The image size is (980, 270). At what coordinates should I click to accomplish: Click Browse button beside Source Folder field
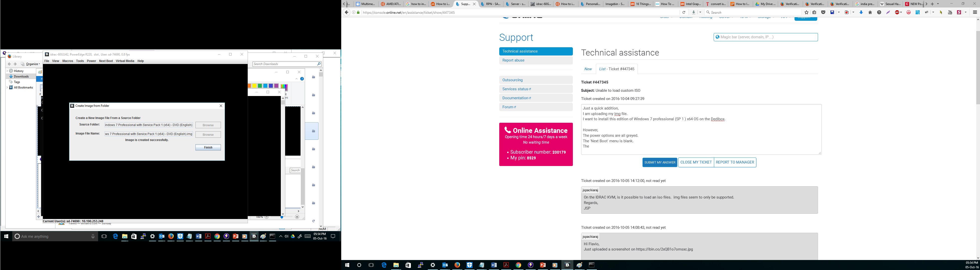coord(208,125)
